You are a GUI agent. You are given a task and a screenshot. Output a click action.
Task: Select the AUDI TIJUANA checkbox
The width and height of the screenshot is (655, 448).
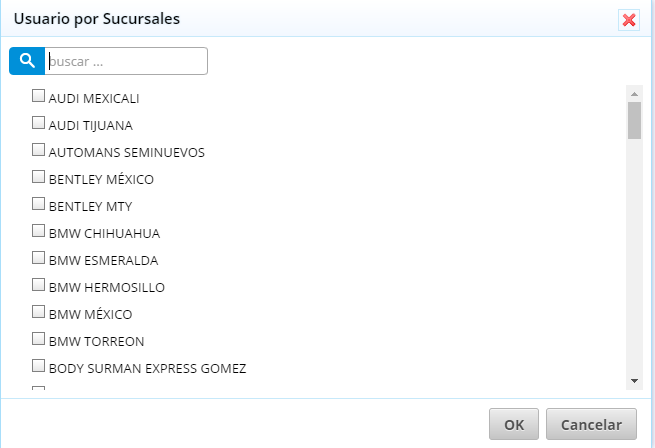(38, 123)
